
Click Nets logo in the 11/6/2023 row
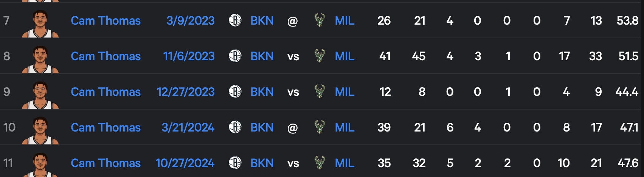(235, 56)
